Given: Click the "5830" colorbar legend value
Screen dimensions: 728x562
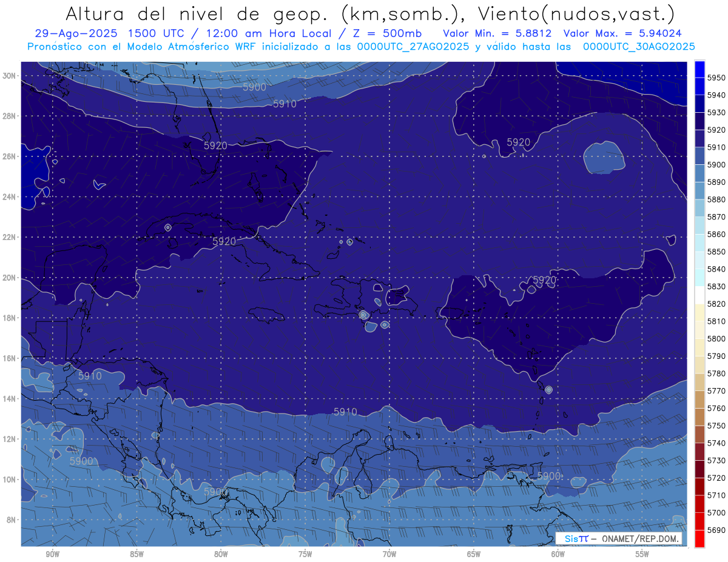Looking at the screenshot, I should (716, 286).
